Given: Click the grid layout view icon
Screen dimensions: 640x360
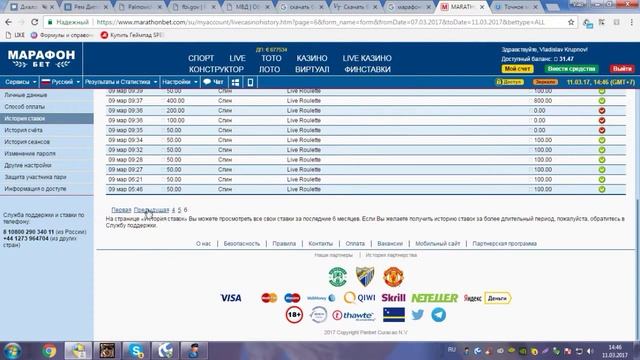Looking at the screenshot, I should (236, 82).
